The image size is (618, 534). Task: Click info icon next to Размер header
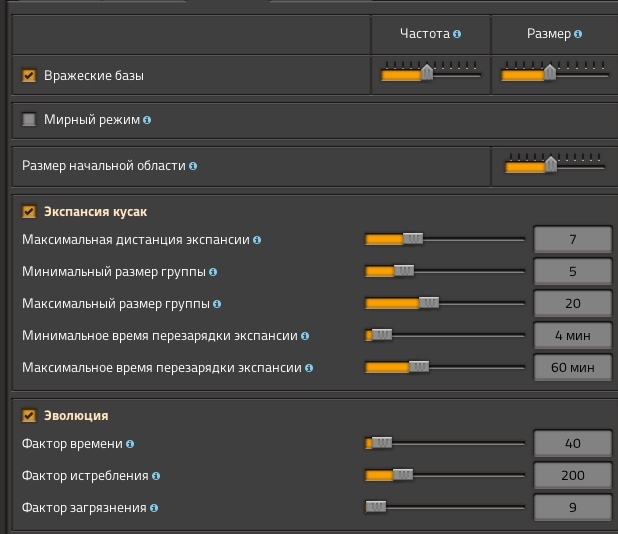click(x=579, y=34)
